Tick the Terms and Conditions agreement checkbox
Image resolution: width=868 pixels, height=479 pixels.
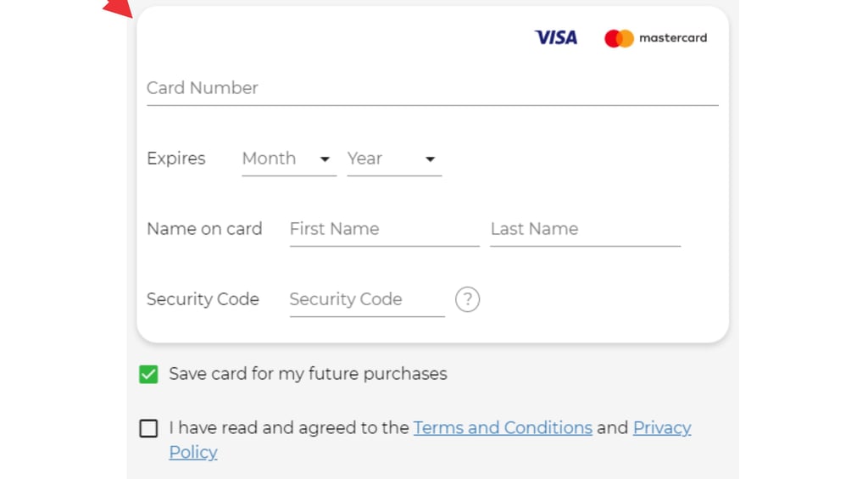(x=148, y=428)
